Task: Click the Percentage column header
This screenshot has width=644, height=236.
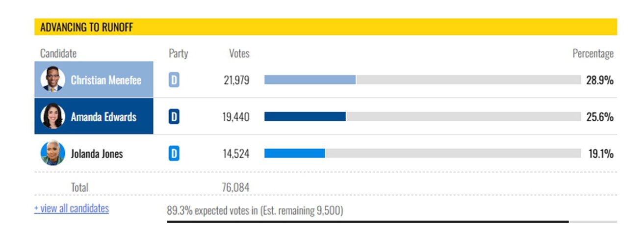Action: (592, 53)
